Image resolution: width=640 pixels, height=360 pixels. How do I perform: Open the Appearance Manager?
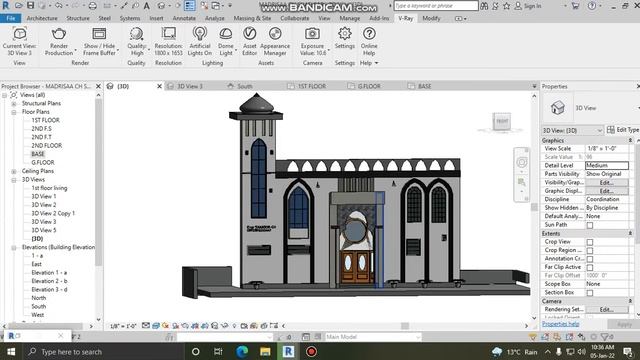[x=275, y=33]
